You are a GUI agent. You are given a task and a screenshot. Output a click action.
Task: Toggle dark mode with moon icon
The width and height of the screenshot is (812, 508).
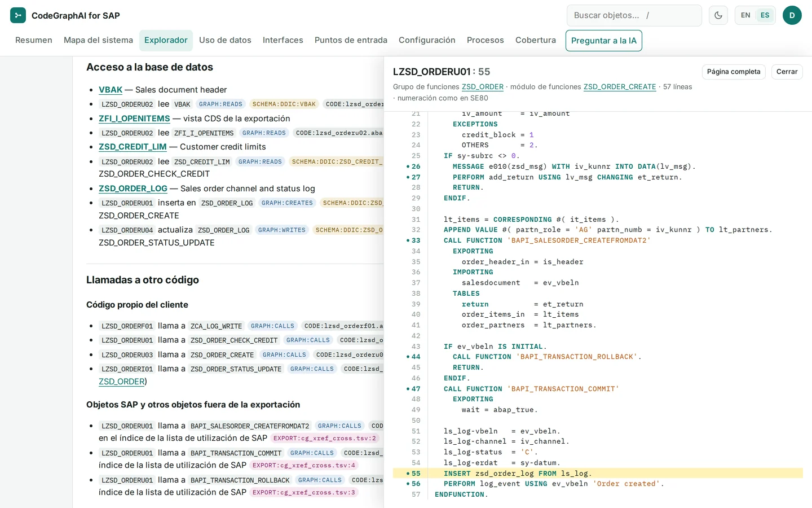(x=718, y=15)
